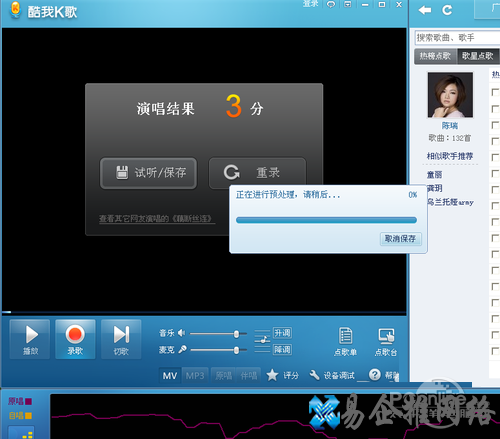The height and width of the screenshot is (439, 500).
Task: Toggle 伴唱 accompaniment mode
Action: pyautogui.click(x=249, y=376)
